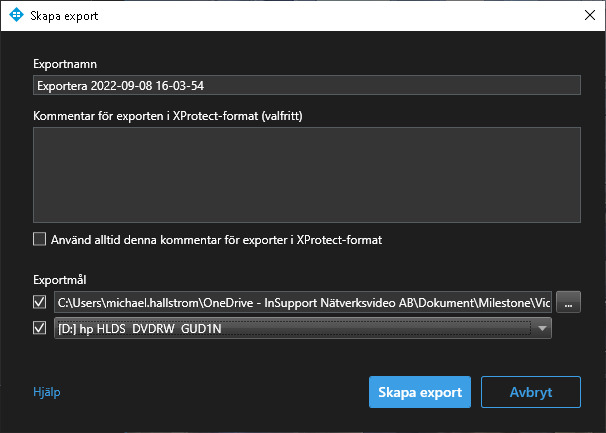Screen dimensions: 606x433
Task: Click inside the export comment text area
Action: (x=306, y=175)
